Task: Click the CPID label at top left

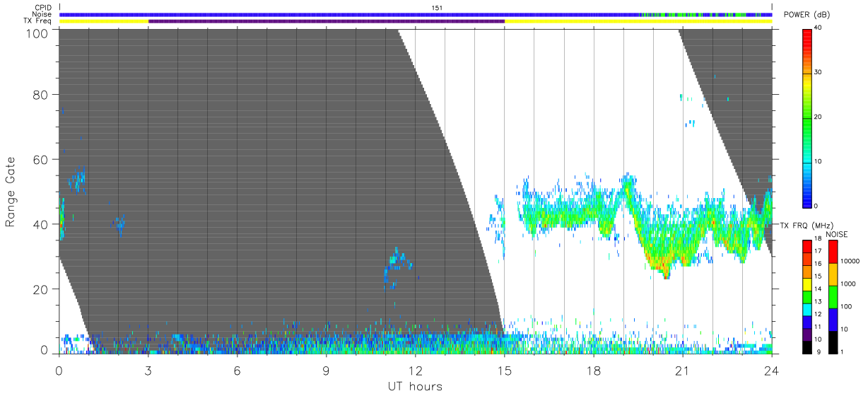Action: click(x=43, y=8)
